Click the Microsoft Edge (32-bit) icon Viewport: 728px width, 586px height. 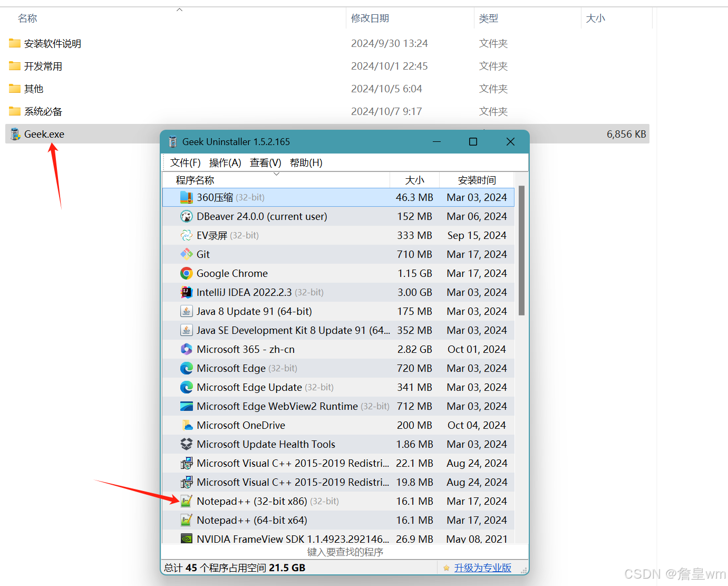187,368
